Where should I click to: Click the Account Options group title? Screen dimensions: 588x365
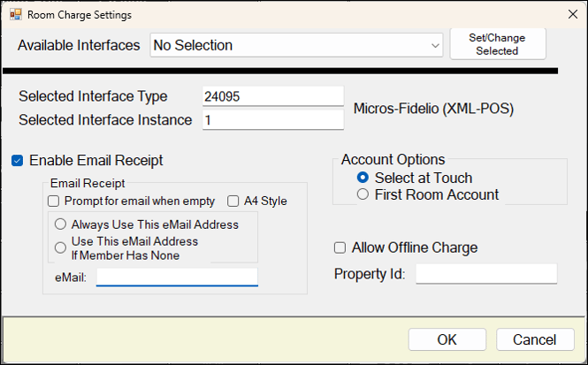pos(393,160)
